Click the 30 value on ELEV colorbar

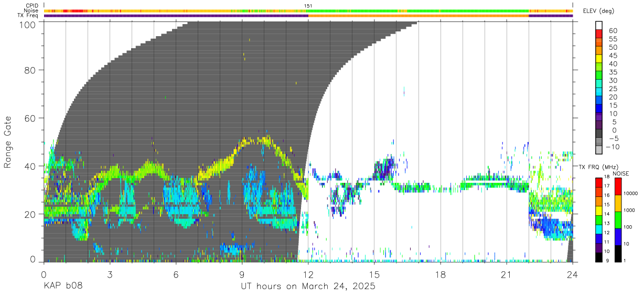pos(613,80)
